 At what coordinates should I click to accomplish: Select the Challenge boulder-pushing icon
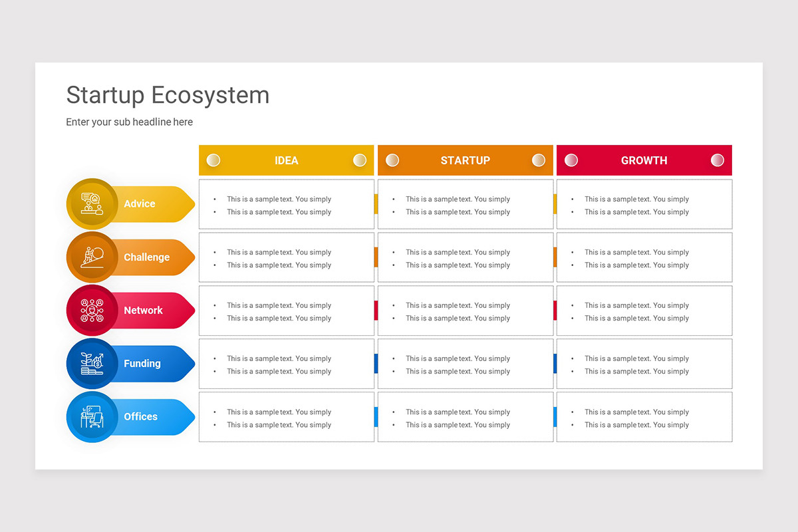click(92, 257)
